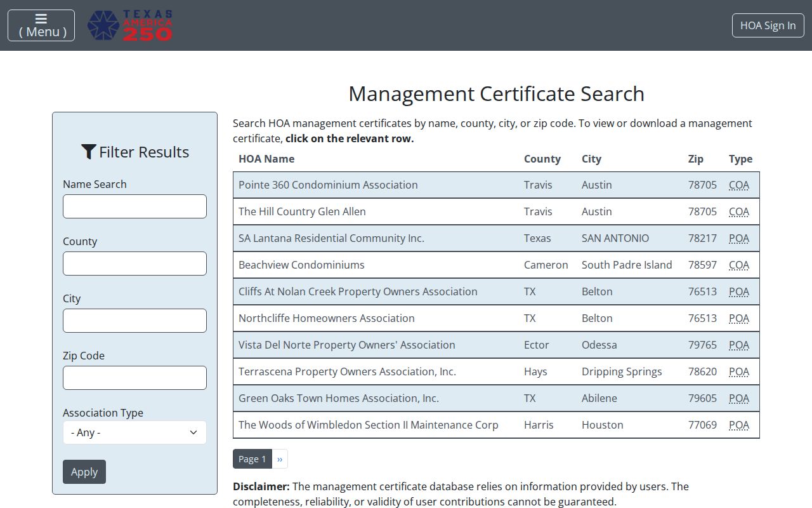Click the HOA Sign In button
The image size is (812, 508).
(768, 25)
